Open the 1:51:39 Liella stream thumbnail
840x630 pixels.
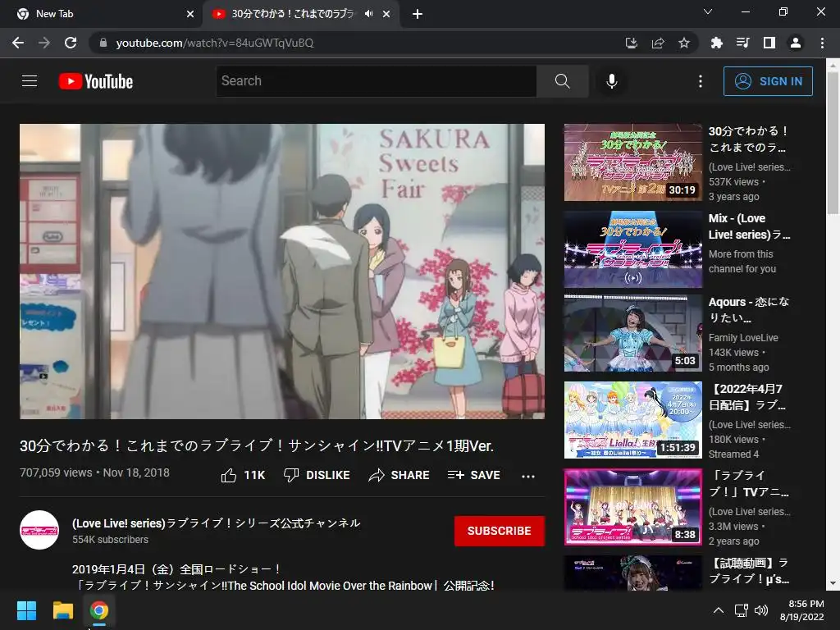(x=632, y=420)
